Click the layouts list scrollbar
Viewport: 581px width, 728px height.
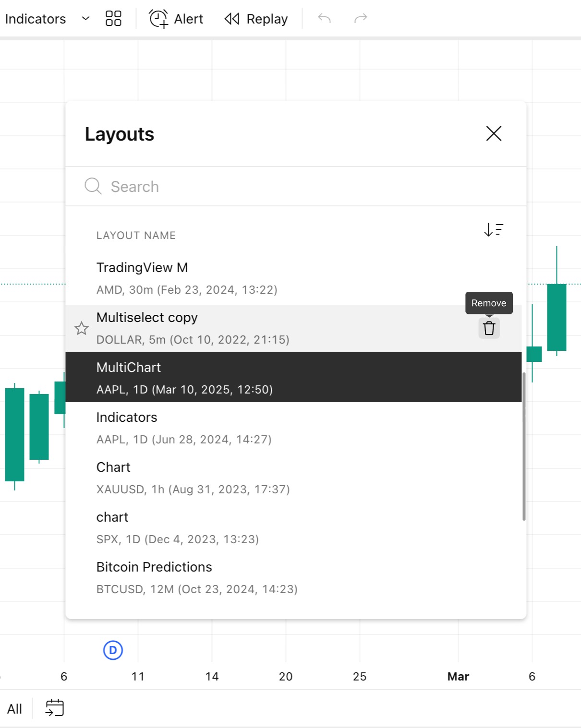(x=524, y=446)
